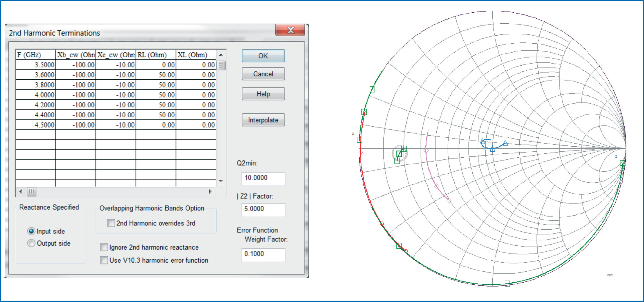Select the RL cell for 3.6000 GHz
Screen dimensions: 644x302
click(x=156, y=75)
